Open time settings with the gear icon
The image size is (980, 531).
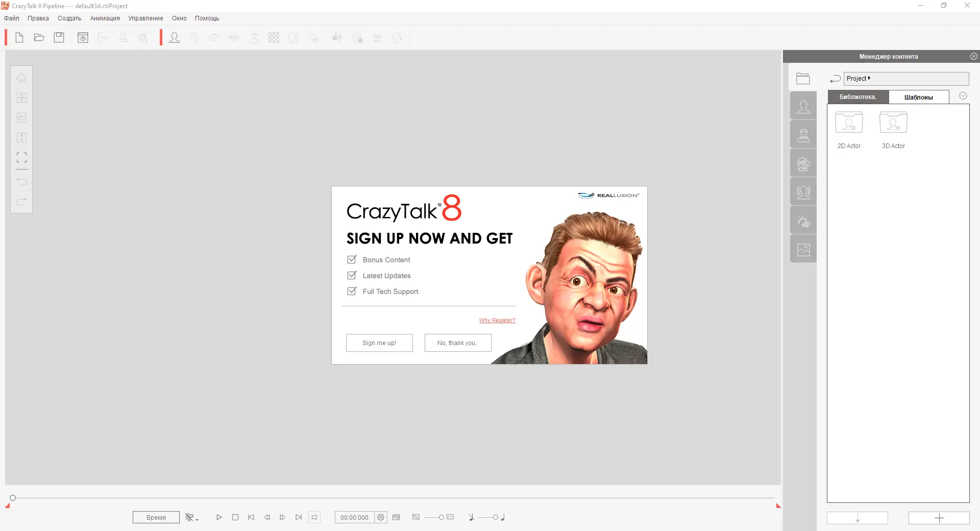tap(381, 517)
